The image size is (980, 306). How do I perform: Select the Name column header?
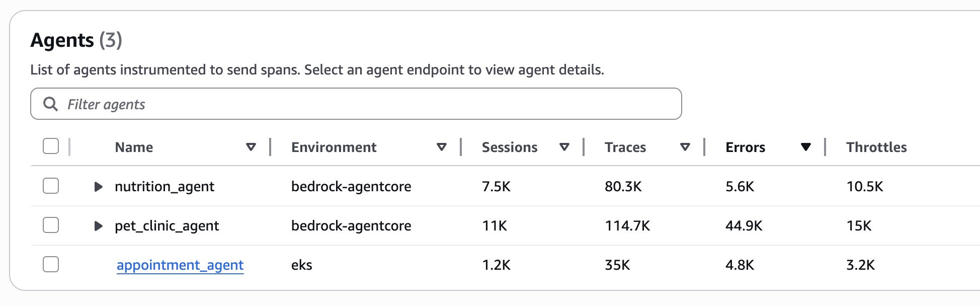pos(134,147)
